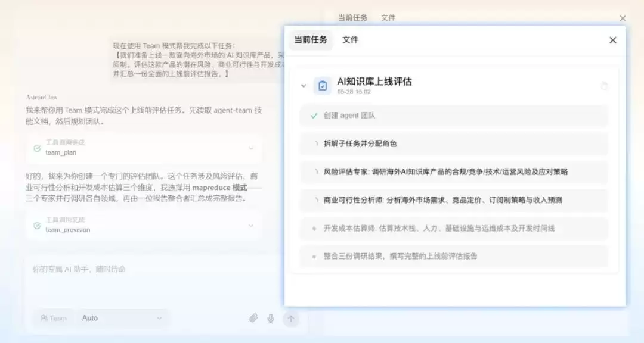Viewport: 644px width, 343px height.
Task: Send message with up arrow button
Action: [x=291, y=319]
